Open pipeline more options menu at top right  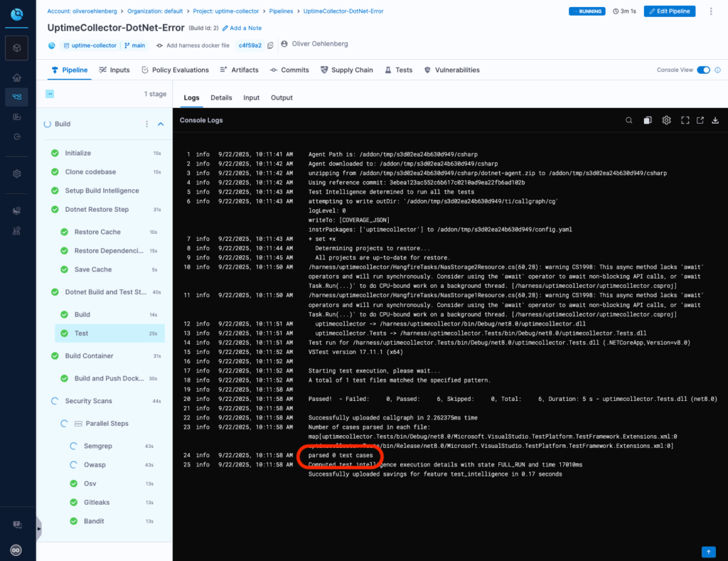[x=712, y=11]
